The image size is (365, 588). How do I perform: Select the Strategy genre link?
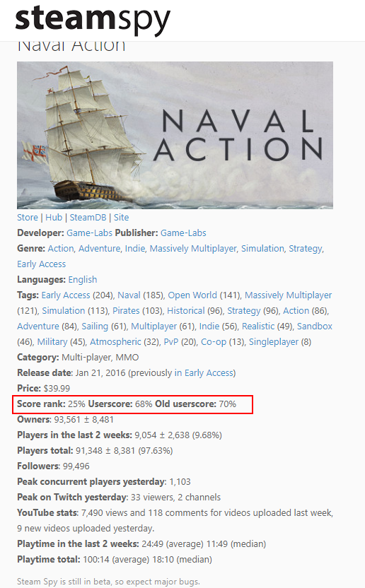pos(306,249)
